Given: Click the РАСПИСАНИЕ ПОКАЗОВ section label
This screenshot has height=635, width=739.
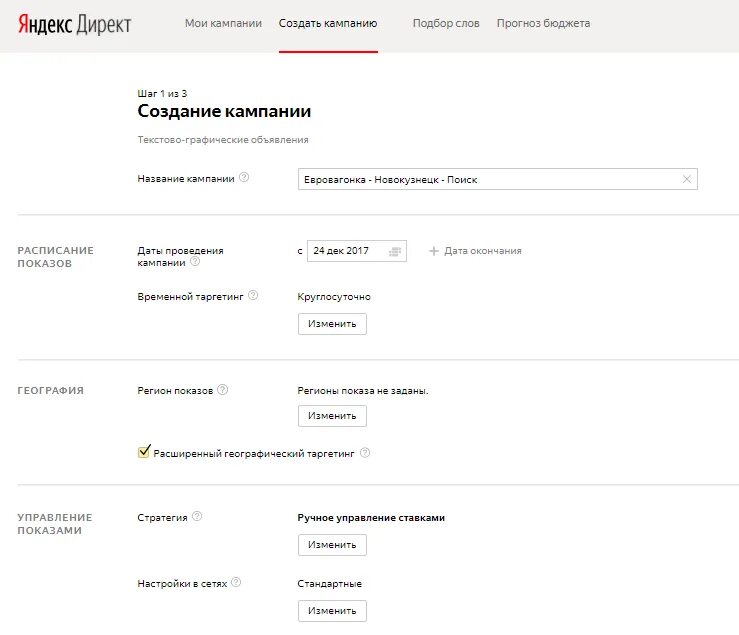Looking at the screenshot, I should click(x=56, y=257).
